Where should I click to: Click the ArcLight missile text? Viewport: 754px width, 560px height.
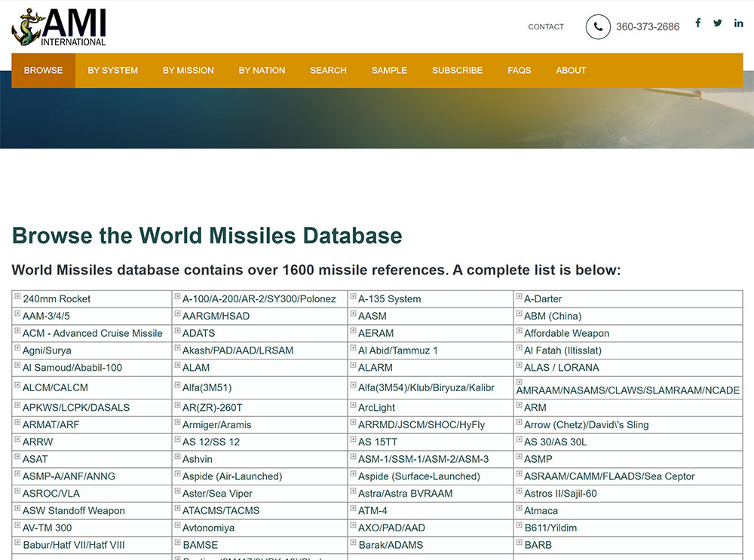tap(376, 408)
